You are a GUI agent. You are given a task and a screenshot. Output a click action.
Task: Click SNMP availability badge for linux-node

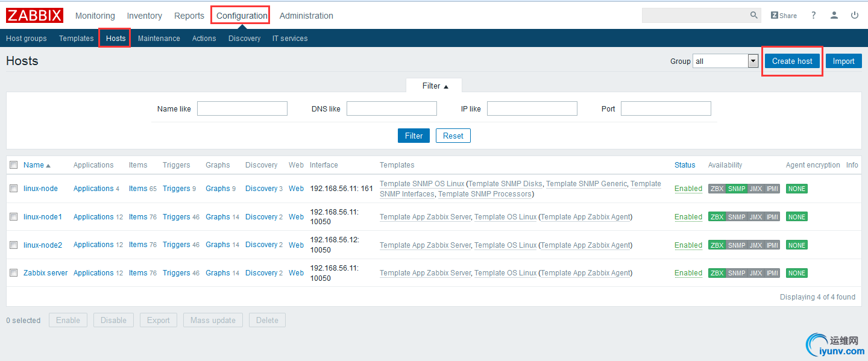pyautogui.click(x=737, y=189)
